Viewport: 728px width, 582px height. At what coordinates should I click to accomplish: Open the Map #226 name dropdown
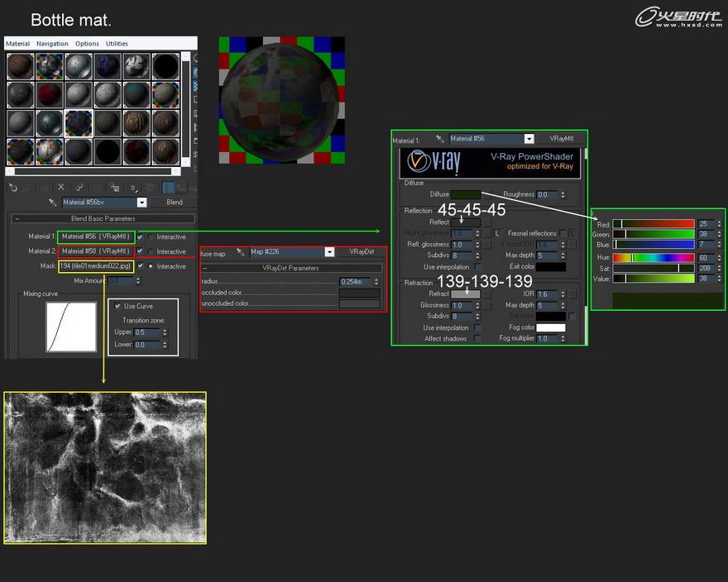coord(329,252)
